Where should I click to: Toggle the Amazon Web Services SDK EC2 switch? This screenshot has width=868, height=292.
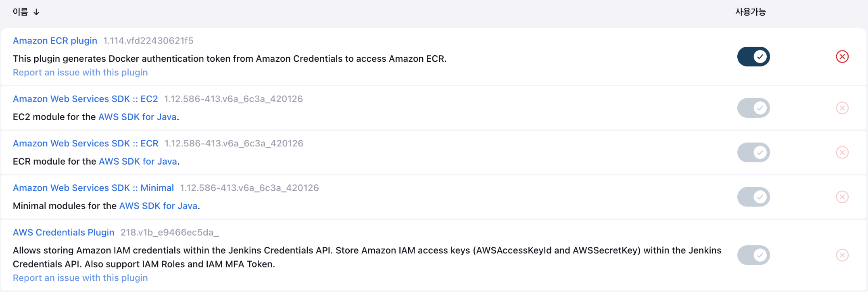[x=753, y=108]
